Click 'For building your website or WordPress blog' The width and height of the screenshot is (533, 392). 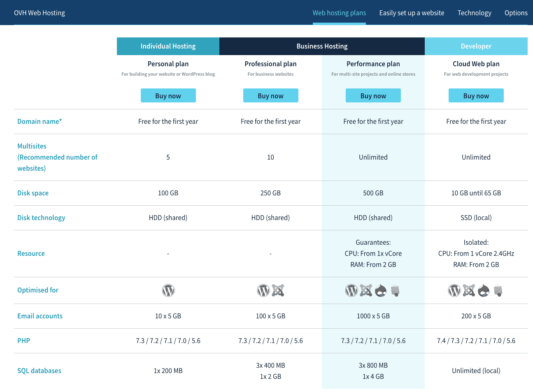pos(168,74)
